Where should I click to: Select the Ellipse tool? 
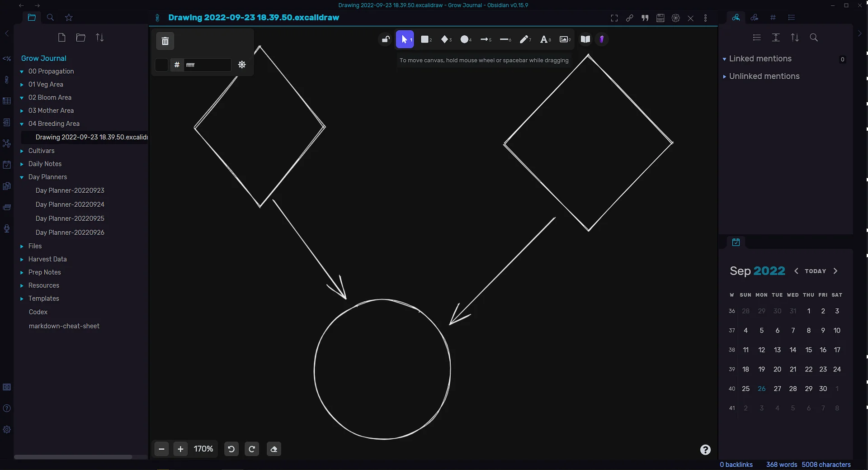(x=465, y=39)
